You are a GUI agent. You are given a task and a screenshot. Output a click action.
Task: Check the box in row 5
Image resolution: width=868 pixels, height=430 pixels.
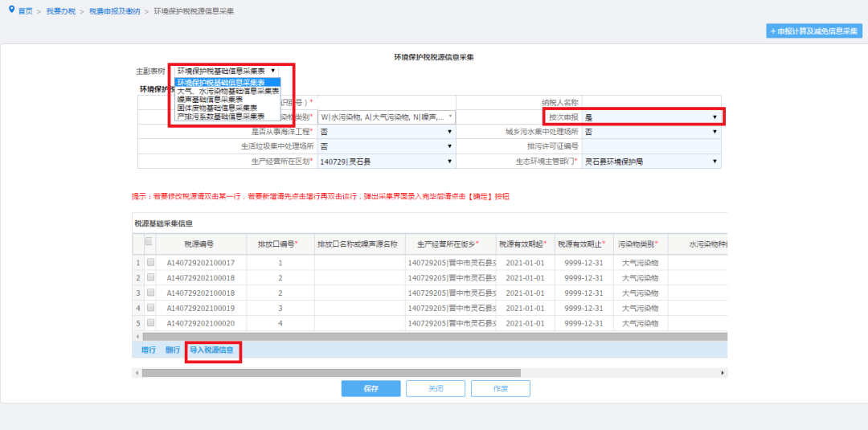tap(150, 323)
